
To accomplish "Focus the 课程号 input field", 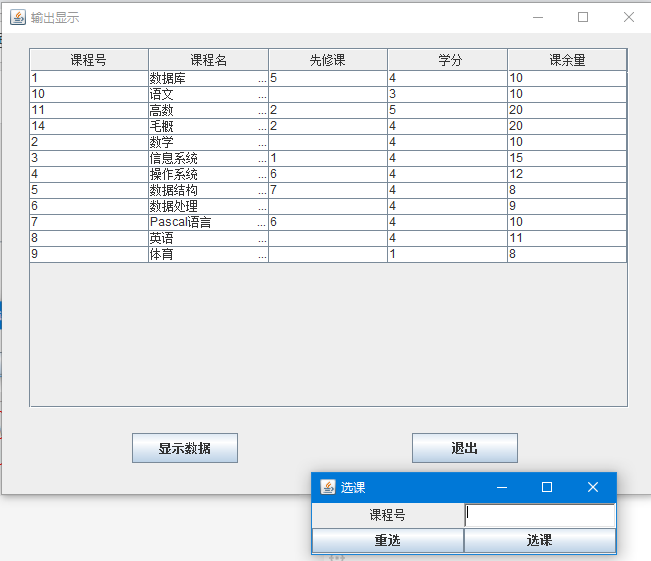I will click(540, 515).
